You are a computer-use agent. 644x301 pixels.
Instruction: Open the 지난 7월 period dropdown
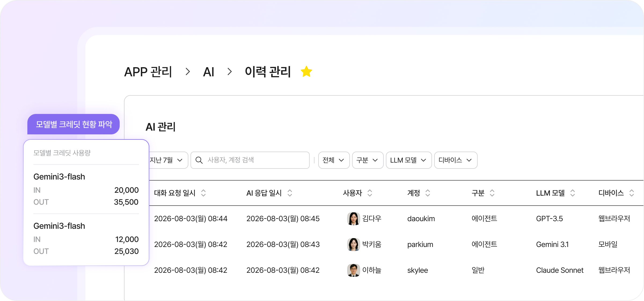(x=168, y=160)
